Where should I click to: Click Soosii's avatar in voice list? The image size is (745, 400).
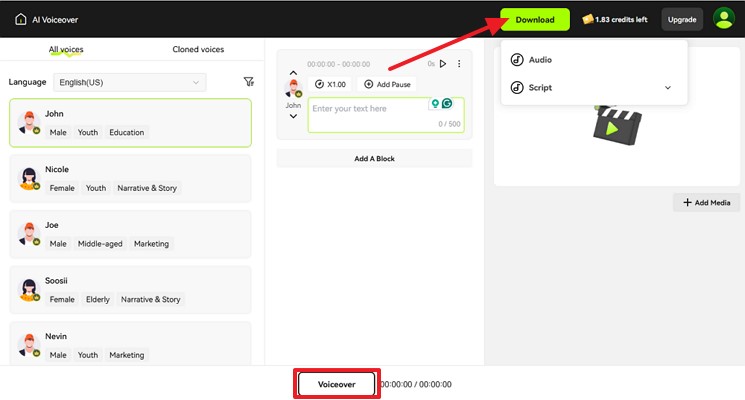29,289
